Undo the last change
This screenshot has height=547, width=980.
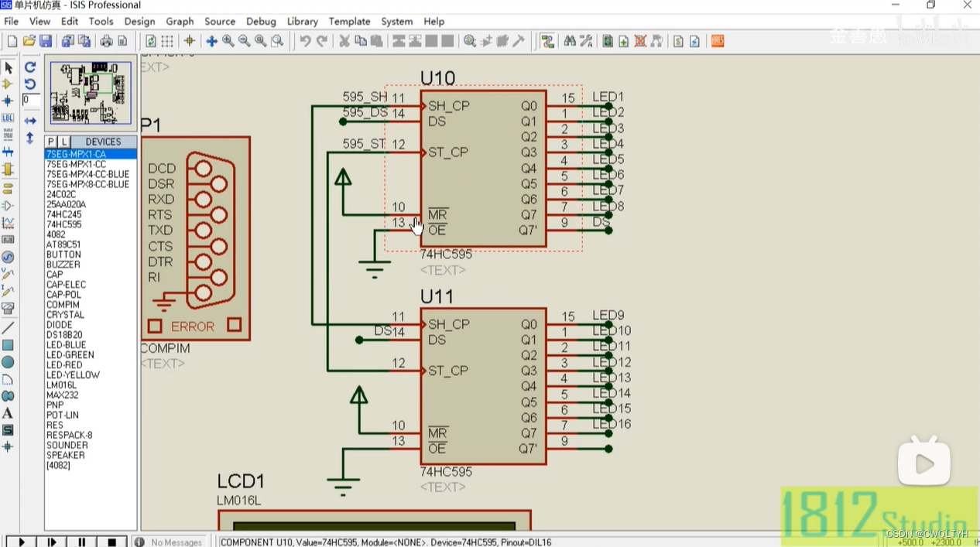(305, 41)
